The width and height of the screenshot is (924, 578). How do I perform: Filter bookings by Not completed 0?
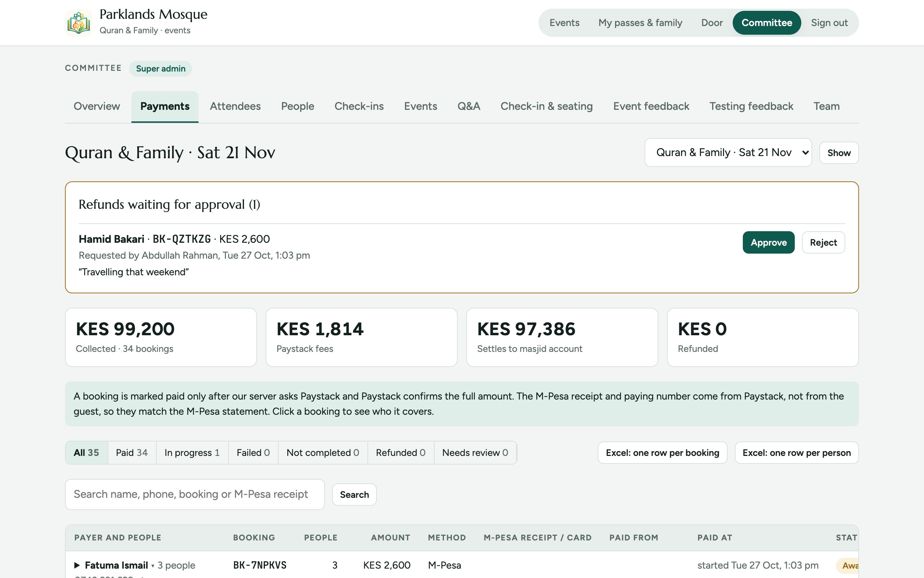[x=323, y=453]
